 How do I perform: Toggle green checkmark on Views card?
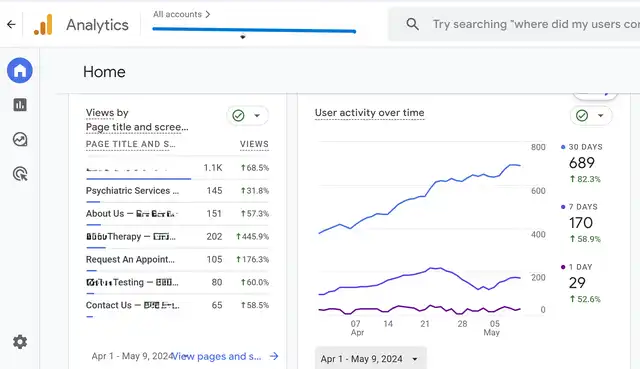238,116
